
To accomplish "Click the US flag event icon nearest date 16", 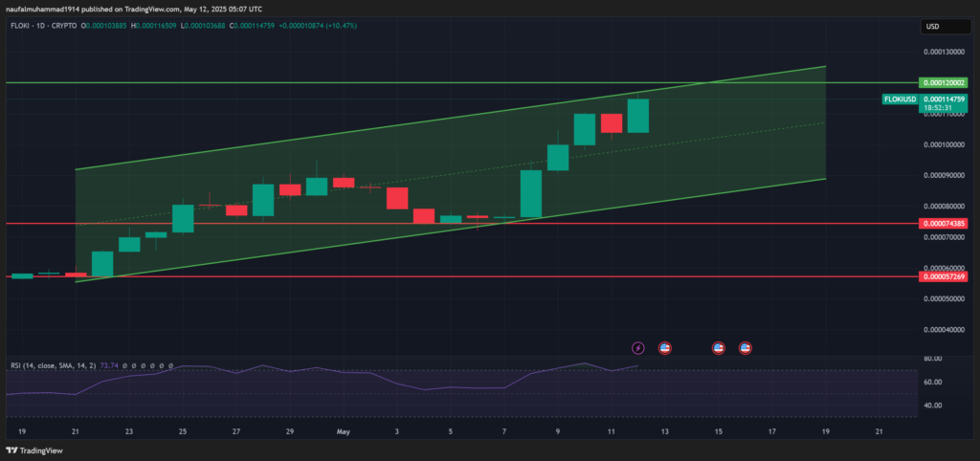I will (745, 347).
